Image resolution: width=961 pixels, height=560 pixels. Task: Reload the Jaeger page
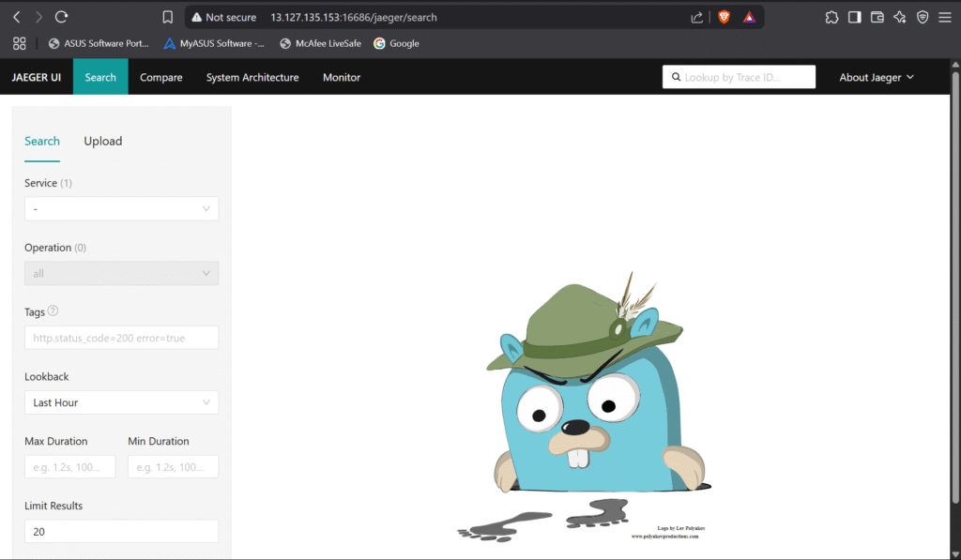click(61, 17)
